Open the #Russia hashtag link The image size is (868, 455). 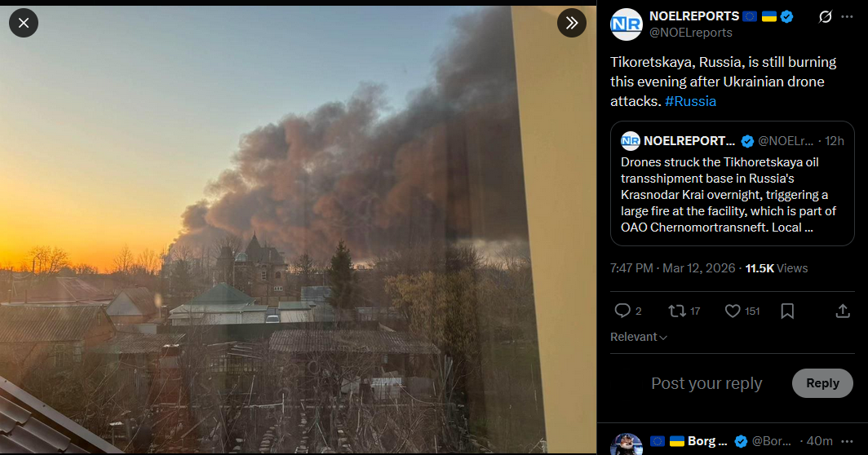coord(690,101)
